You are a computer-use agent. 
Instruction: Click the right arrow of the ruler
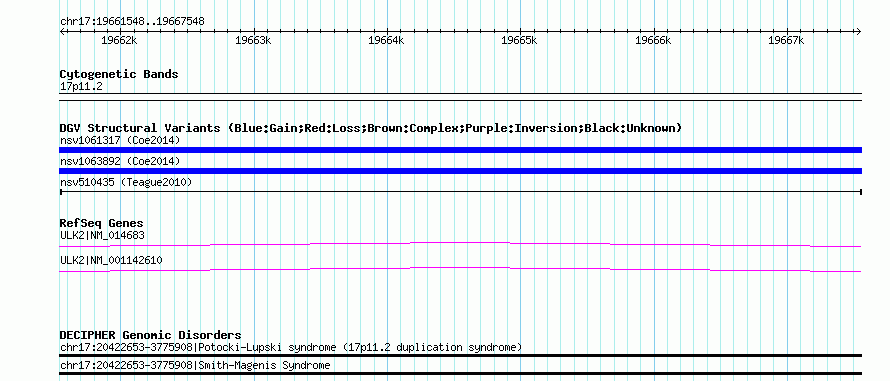[859, 31]
